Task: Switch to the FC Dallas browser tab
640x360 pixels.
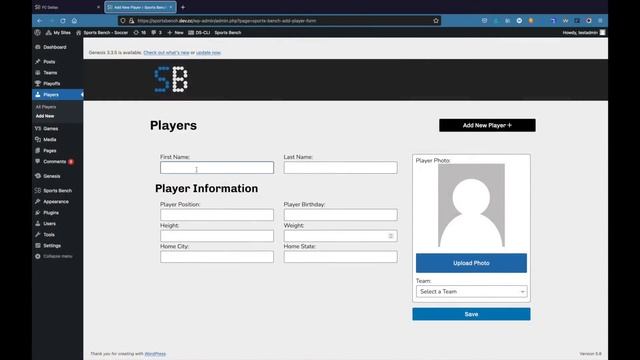Action: (67, 7)
